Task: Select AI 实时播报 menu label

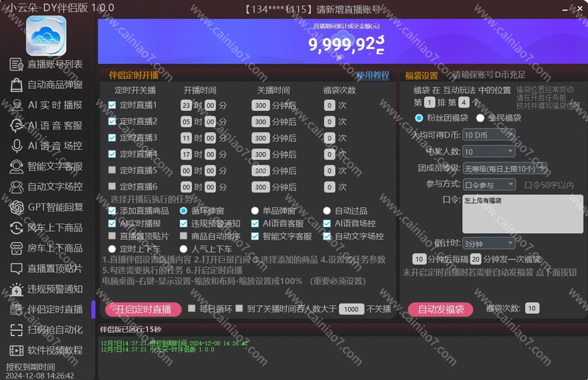Action: [54, 105]
